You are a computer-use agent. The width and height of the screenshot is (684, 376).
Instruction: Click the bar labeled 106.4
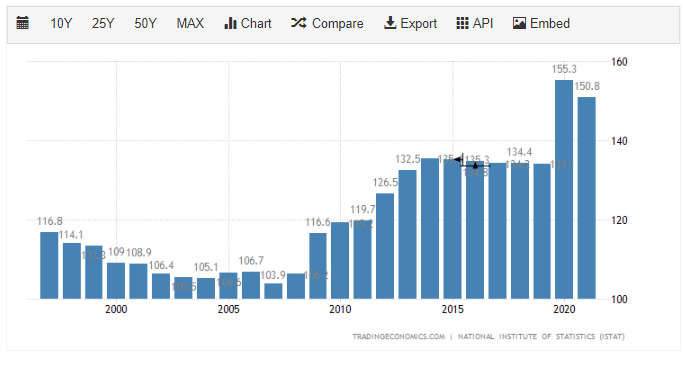(x=161, y=286)
